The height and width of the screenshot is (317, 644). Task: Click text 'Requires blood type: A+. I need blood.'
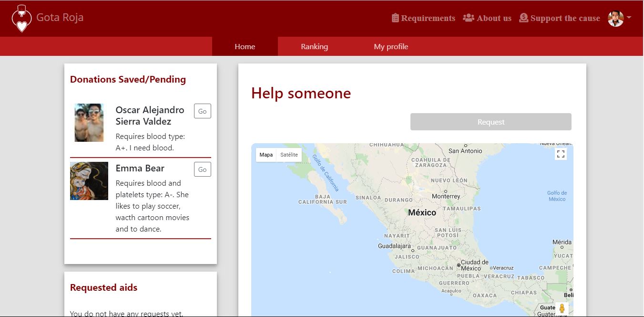150,142
